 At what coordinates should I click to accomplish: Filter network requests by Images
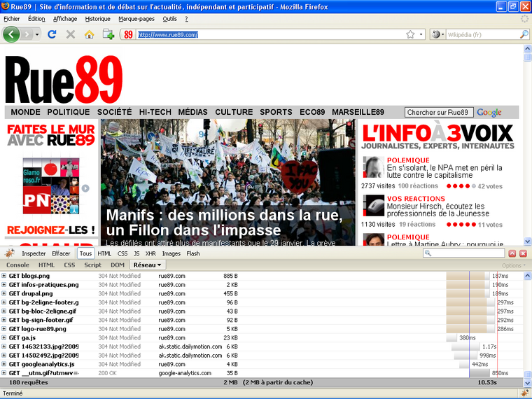click(171, 253)
